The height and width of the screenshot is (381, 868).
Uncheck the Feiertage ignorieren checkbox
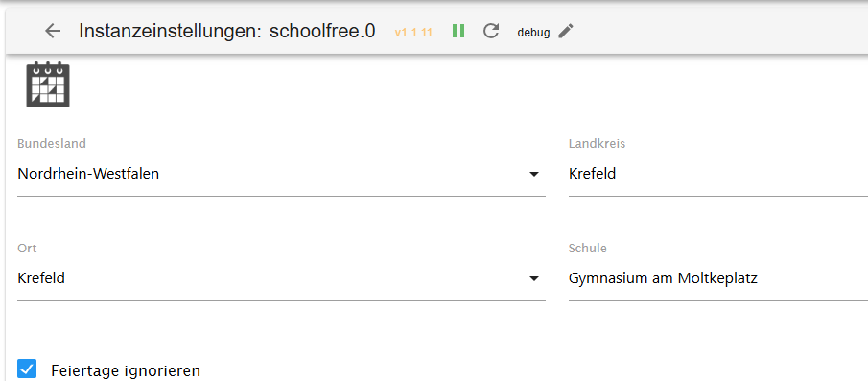[27, 369]
